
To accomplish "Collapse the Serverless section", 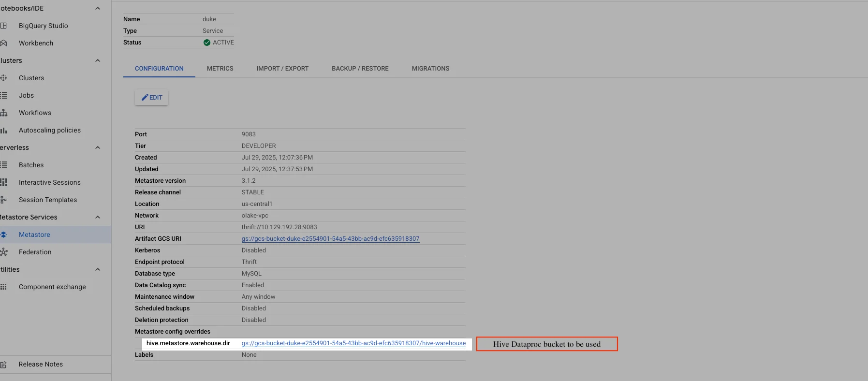I will pos(98,147).
